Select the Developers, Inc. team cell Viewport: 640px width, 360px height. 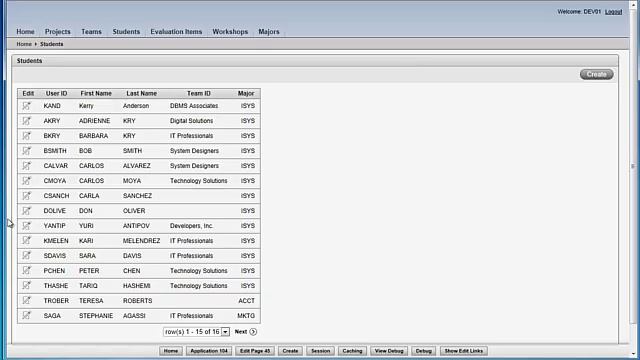191,226
